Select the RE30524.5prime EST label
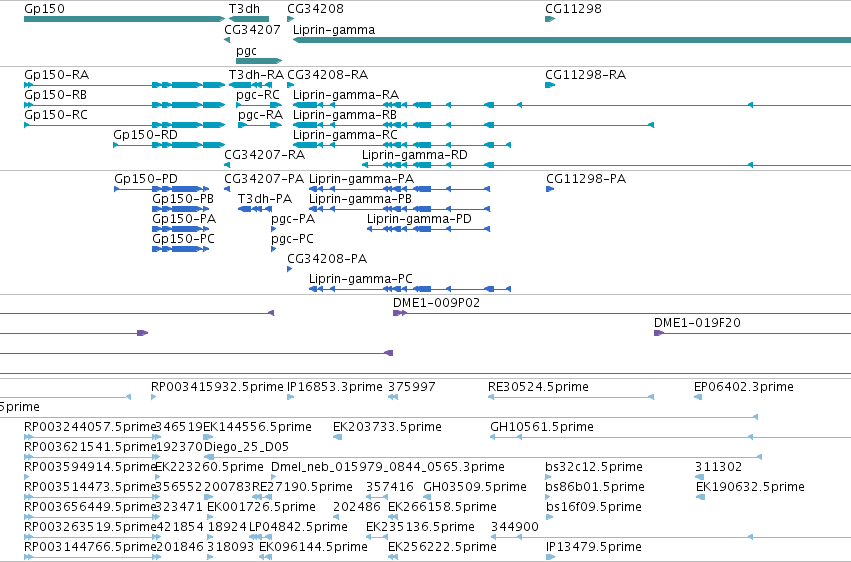 (x=538, y=387)
